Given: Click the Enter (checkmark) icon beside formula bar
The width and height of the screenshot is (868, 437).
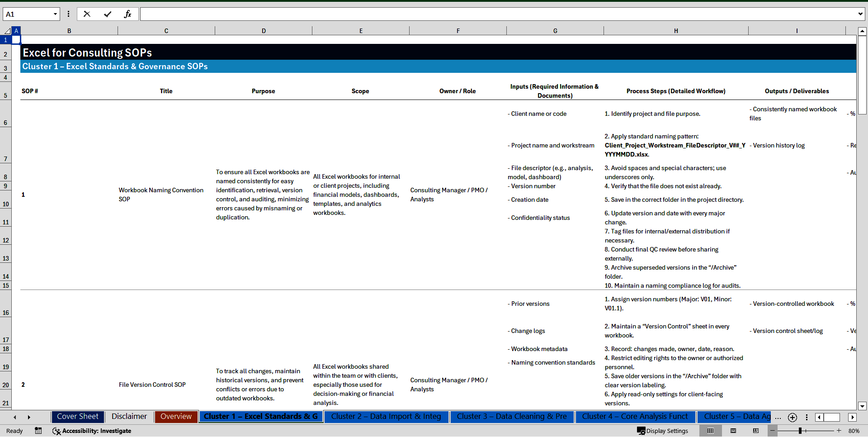Looking at the screenshot, I should point(108,14).
